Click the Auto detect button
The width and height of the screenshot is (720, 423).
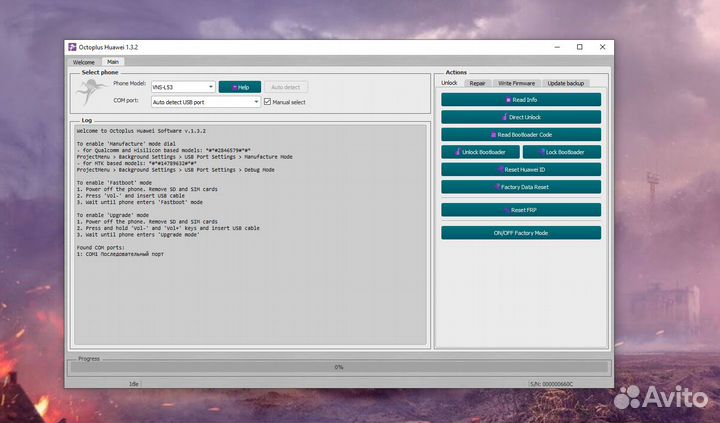286,87
